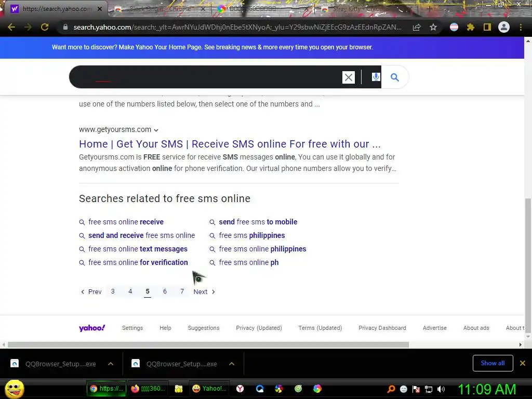Search 'free sms philippines' suggestion
The height and width of the screenshot is (399, 532).
pos(252,235)
